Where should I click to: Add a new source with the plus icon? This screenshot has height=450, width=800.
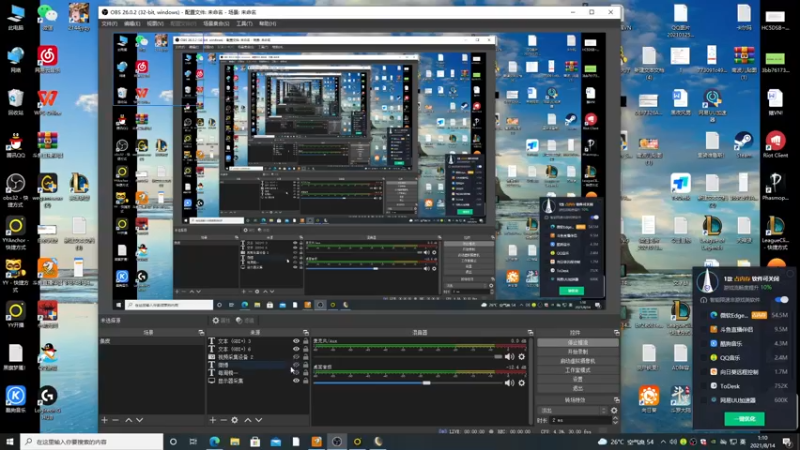click(x=213, y=420)
